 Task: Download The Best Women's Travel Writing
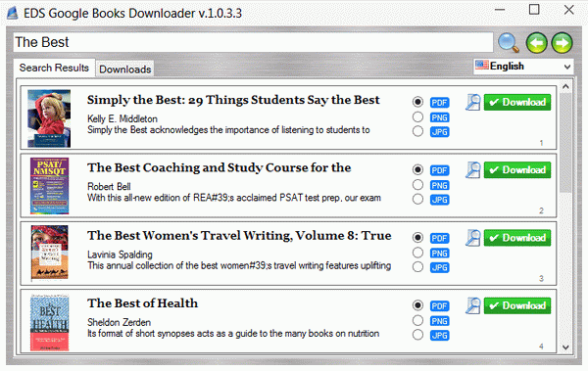coord(517,238)
